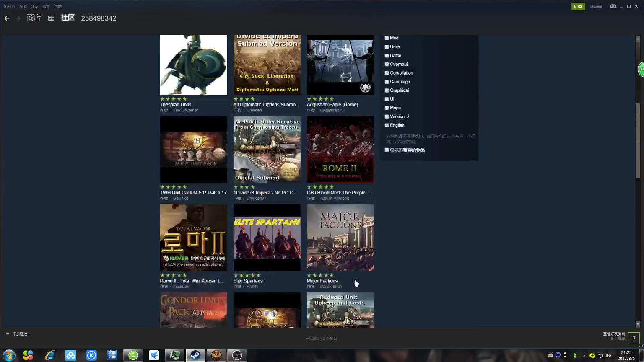Screen dimensions: 644x362
Task: Open Big Picture mode controller icon
Action: 613,6
